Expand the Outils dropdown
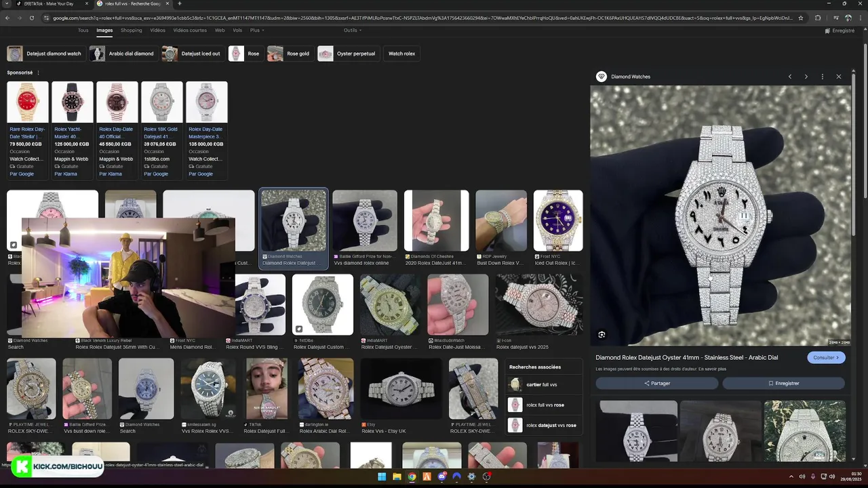 pyautogui.click(x=352, y=30)
